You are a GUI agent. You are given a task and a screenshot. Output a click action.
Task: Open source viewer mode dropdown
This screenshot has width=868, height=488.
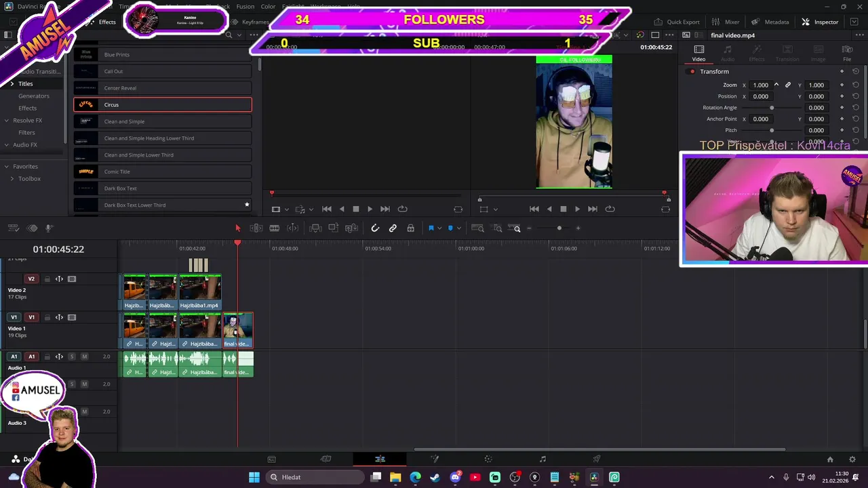[287, 209]
